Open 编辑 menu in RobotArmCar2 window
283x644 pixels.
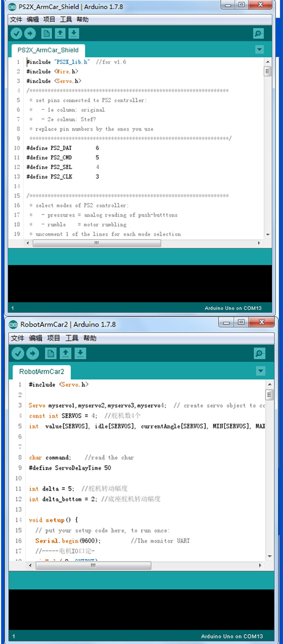(35, 338)
